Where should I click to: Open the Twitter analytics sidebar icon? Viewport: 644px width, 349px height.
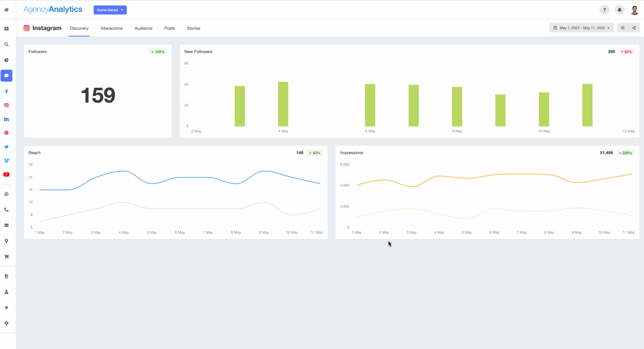6,146
